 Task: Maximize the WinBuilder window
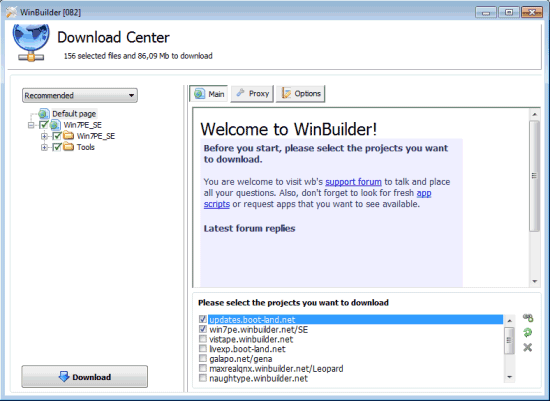[509, 12]
